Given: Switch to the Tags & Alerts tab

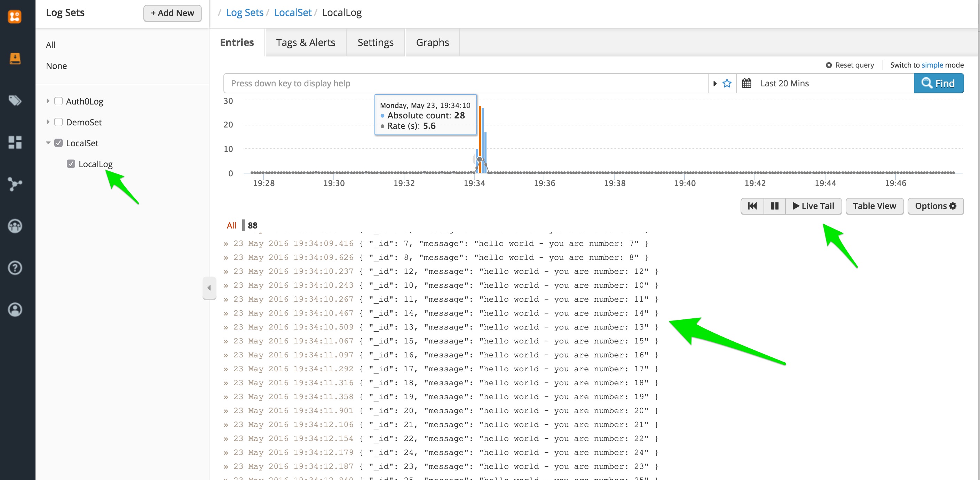Looking at the screenshot, I should 306,42.
